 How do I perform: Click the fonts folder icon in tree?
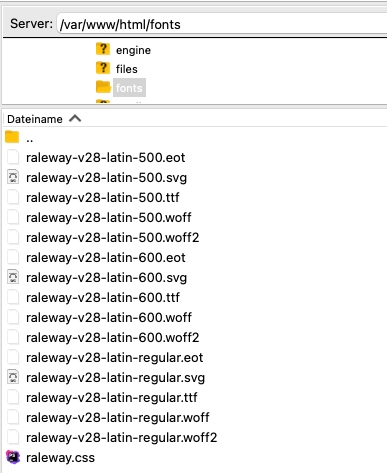point(103,87)
